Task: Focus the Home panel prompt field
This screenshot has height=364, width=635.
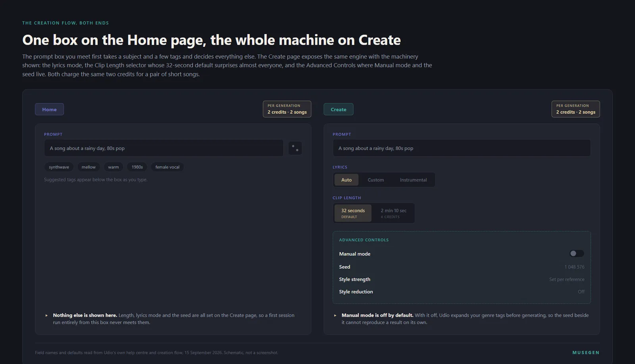Action: [164, 148]
